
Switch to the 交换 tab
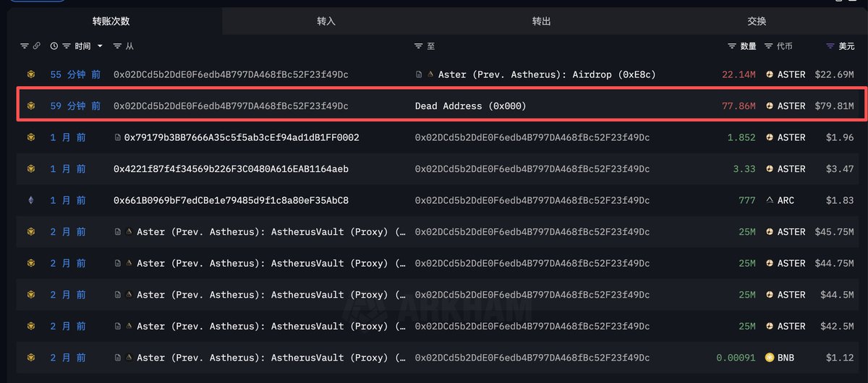pos(757,22)
